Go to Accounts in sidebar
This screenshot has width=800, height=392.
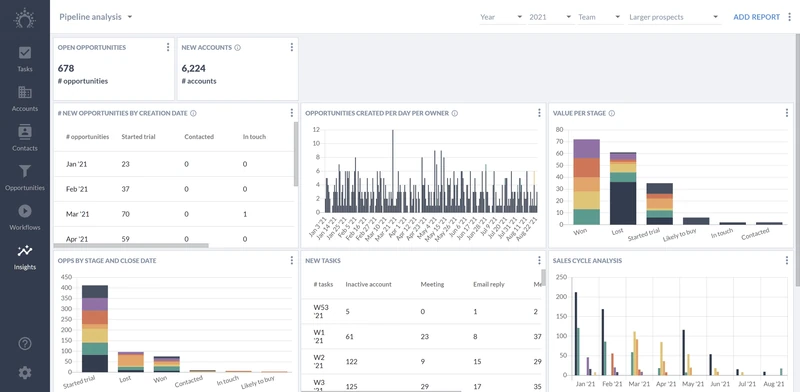click(24, 92)
